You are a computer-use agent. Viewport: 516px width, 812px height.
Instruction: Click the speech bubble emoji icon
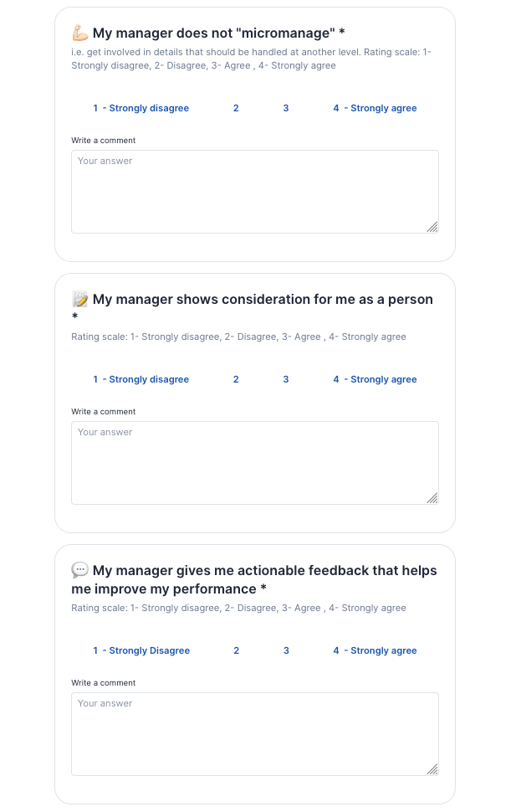pyautogui.click(x=80, y=570)
